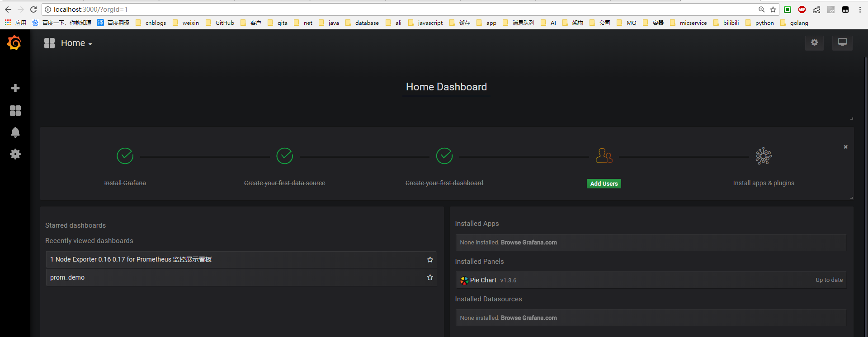Open the Chrome three-dot menu

(860, 9)
